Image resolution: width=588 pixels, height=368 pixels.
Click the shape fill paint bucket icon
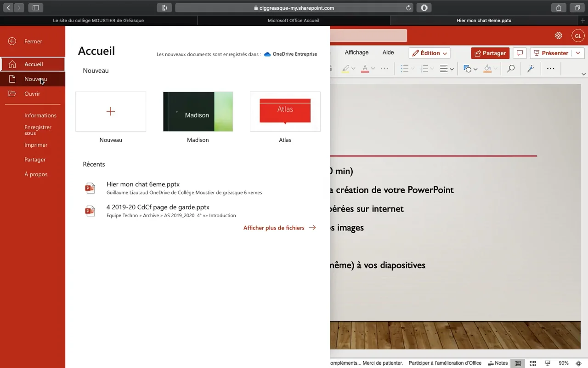[487, 69]
